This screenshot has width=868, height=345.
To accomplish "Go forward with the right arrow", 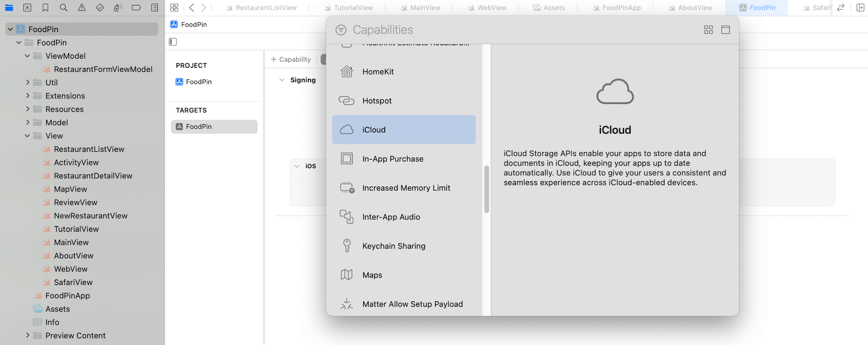I will [x=203, y=8].
